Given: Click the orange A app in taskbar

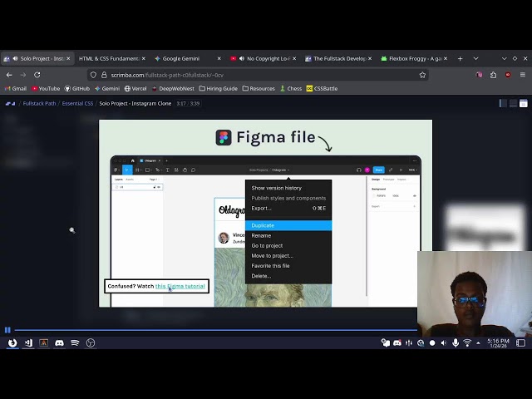Looking at the screenshot, I should click(44, 343).
